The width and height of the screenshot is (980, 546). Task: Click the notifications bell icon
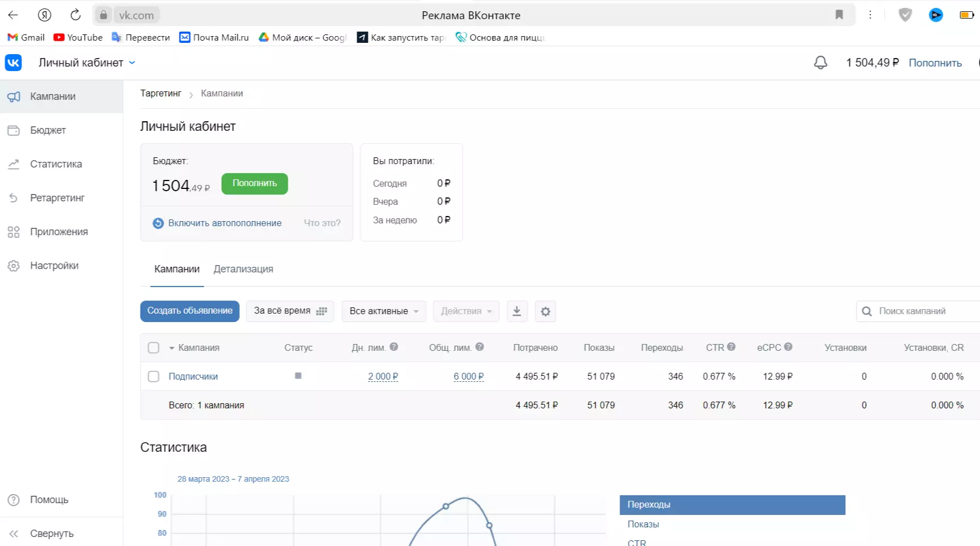point(820,63)
